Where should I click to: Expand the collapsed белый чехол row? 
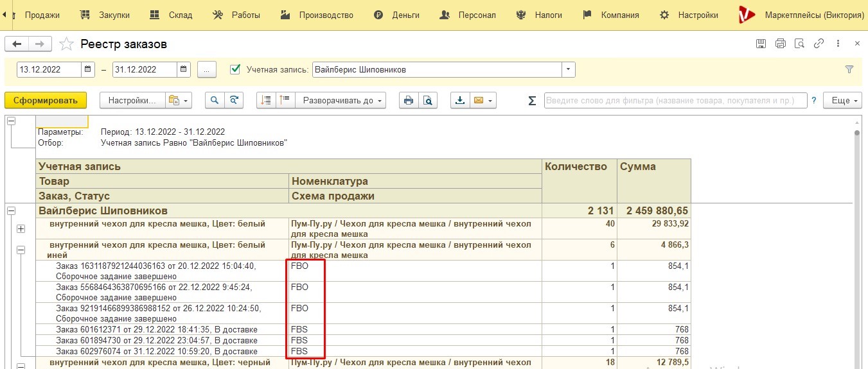(x=21, y=228)
